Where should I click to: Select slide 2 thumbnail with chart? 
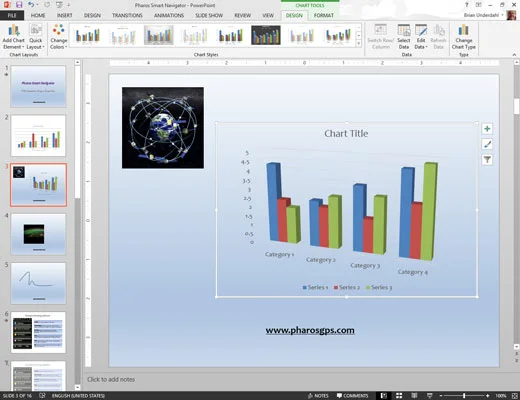pyautogui.click(x=38, y=136)
